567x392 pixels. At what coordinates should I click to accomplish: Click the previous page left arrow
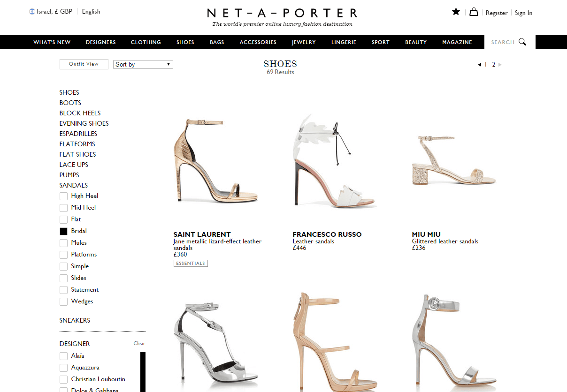[479, 65]
